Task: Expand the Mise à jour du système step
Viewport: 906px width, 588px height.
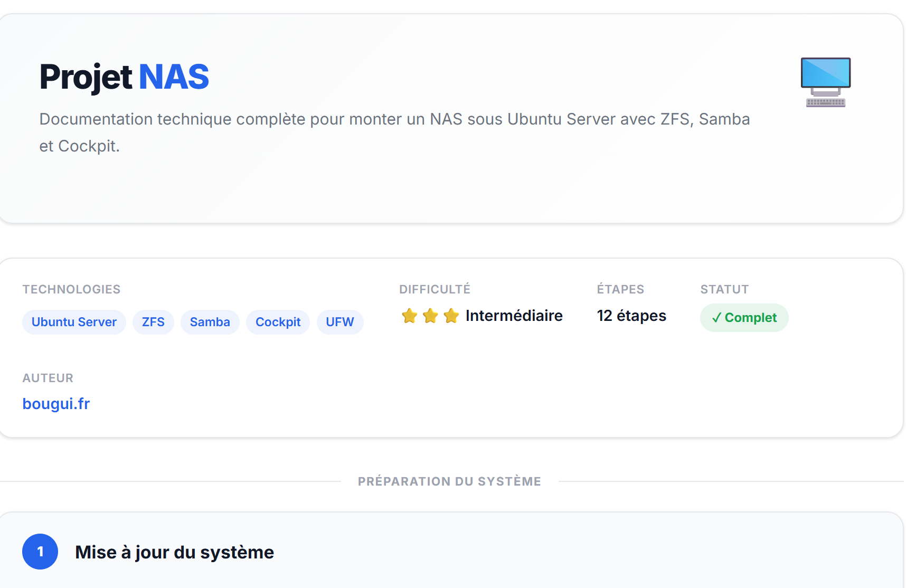Action: pyautogui.click(x=175, y=552)
